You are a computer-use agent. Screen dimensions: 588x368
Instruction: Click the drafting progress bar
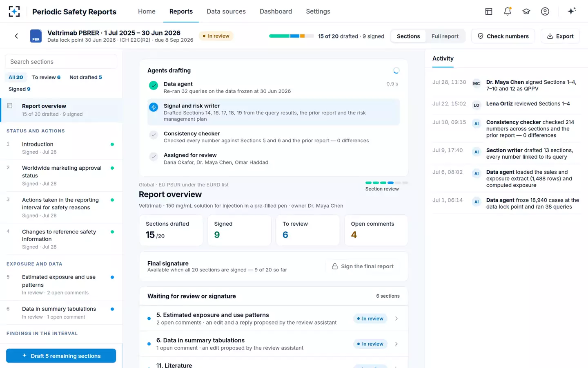click(x=292, y=36)
